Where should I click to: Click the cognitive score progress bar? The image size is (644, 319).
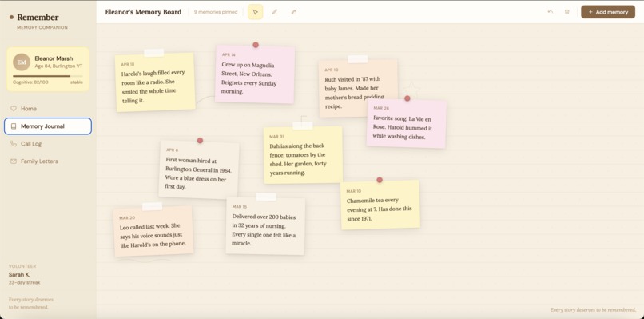pyautogui.click(x=48, y=76)
